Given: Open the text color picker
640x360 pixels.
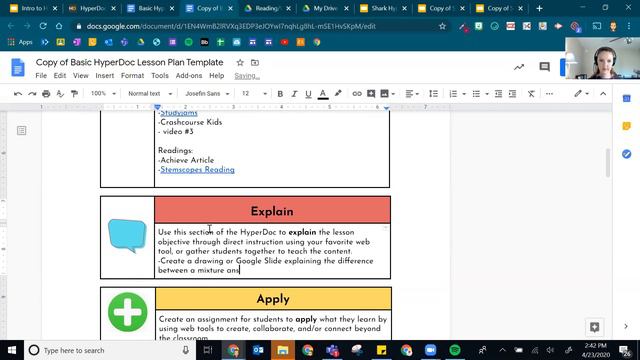Looking at the screenshot, I should (323, 94).
